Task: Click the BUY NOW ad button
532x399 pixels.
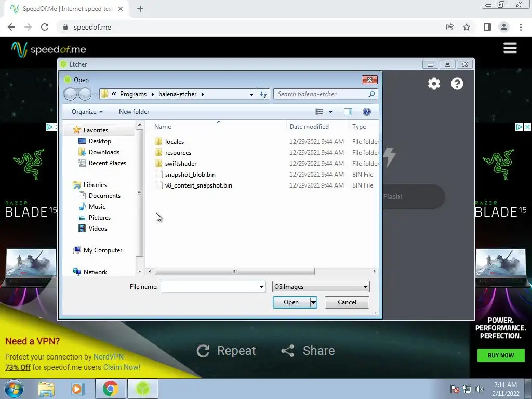Action: [x=501, y=355]
